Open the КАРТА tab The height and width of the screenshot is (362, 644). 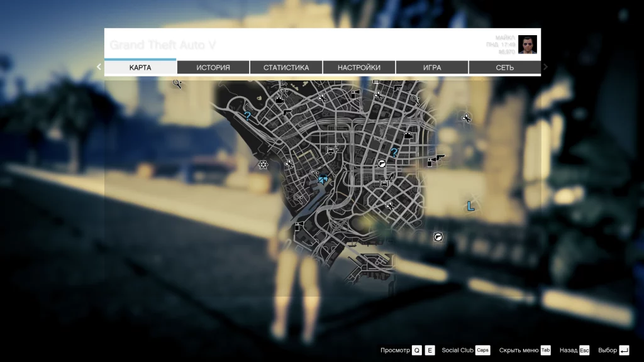(140, 67)
